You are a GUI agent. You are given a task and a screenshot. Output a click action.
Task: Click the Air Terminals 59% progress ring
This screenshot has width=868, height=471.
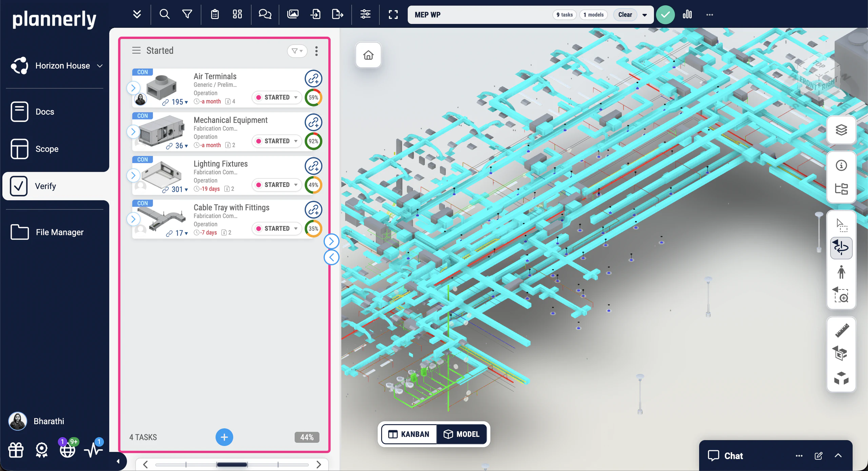[x=313, y=97]
